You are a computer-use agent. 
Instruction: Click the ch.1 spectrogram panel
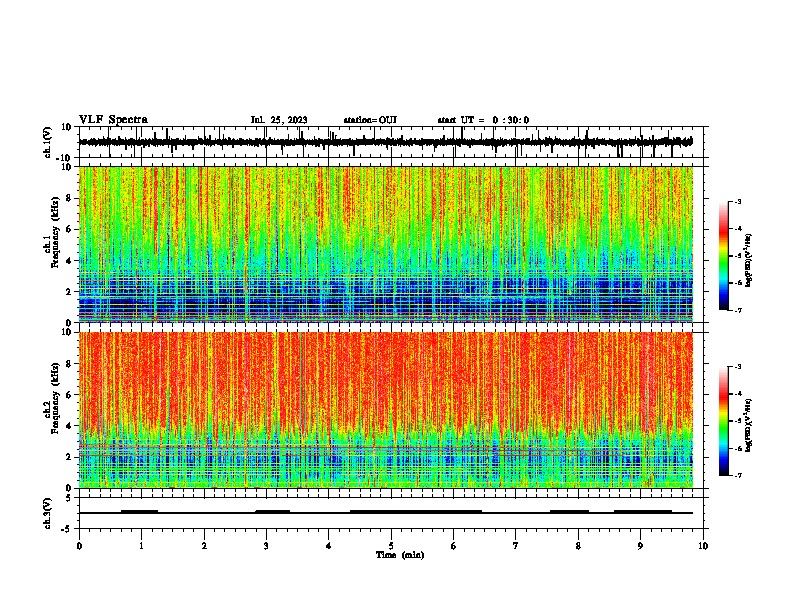(x=386, y=244)
